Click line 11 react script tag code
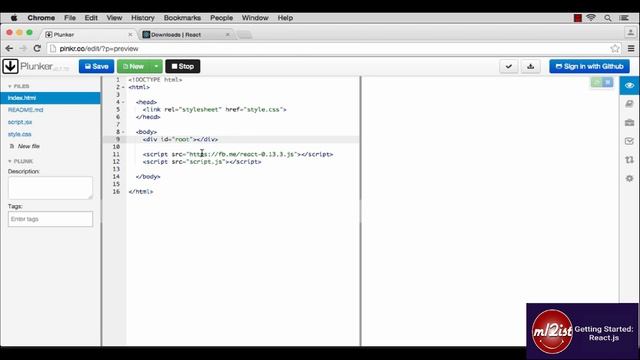 click(x=238, y=154)
